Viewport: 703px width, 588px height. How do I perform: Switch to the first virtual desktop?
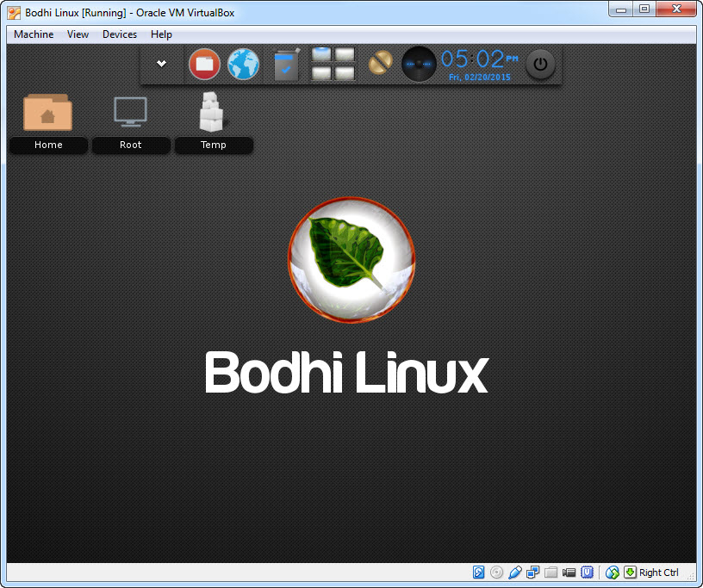point(321,55)
